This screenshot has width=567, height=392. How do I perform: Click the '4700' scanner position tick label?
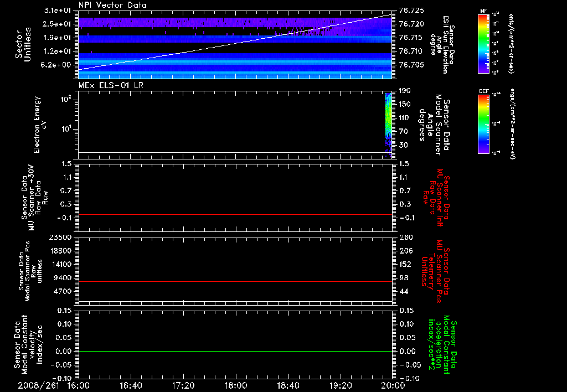point(63,291)
